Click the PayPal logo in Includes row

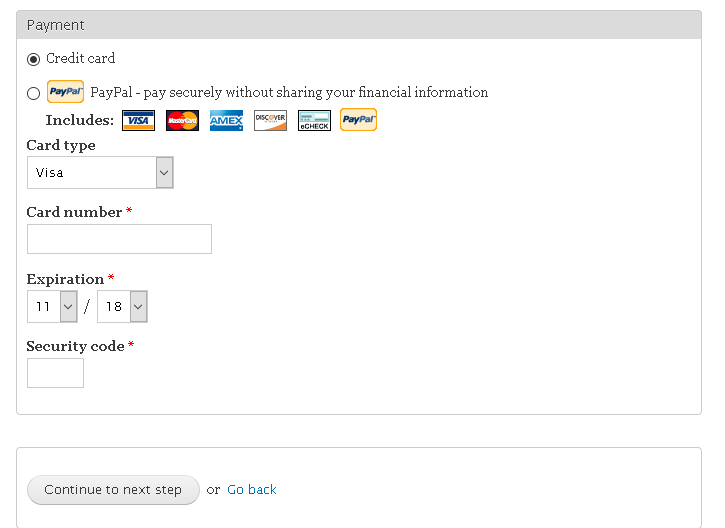click(x=358, y=120)
